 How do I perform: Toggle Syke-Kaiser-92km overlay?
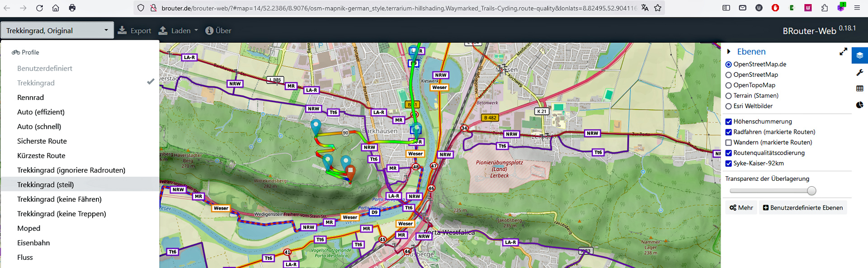pos(728,163)
